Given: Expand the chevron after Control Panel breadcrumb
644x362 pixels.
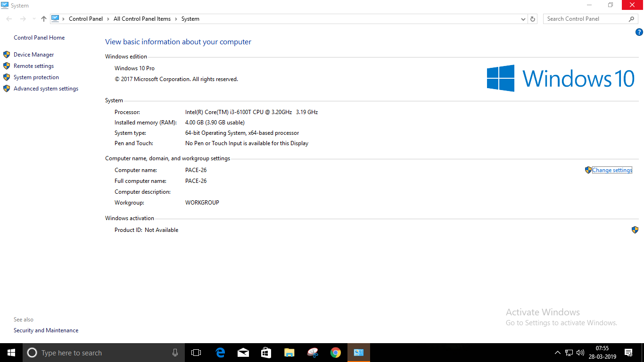Looking at the screenshot, I should pos(108,19).
